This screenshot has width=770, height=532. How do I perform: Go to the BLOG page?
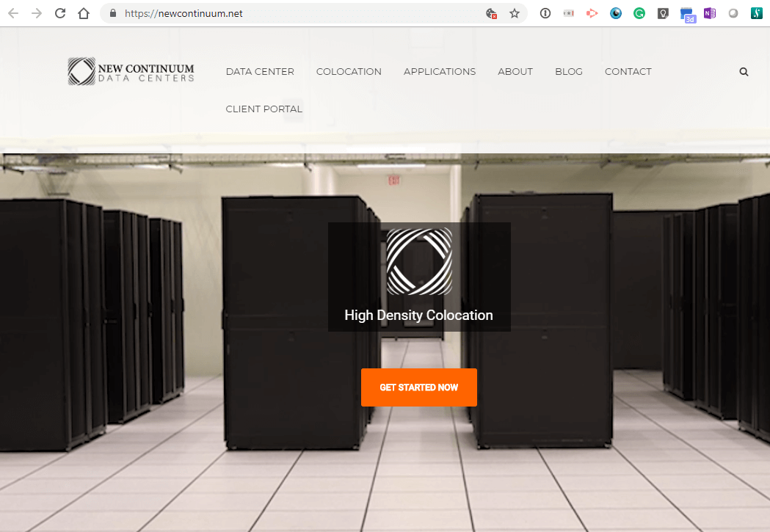pyautogui.click(x=569, y=71)
